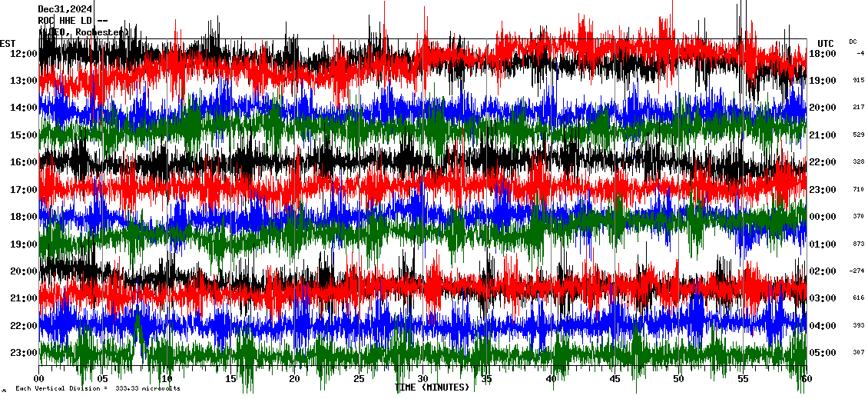The image size is (868, 399).
Task: Click the TIME (MINUTES) axis title
Action: (x=432, y=387)
